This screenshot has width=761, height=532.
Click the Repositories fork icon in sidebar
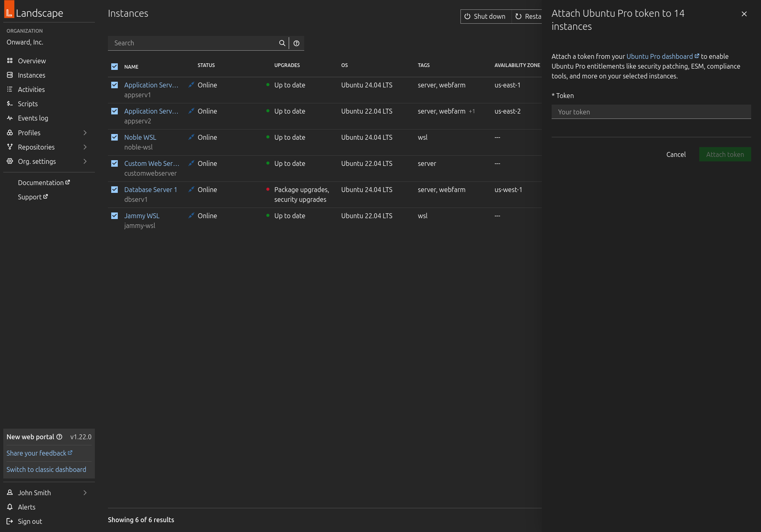pos(10,147)
